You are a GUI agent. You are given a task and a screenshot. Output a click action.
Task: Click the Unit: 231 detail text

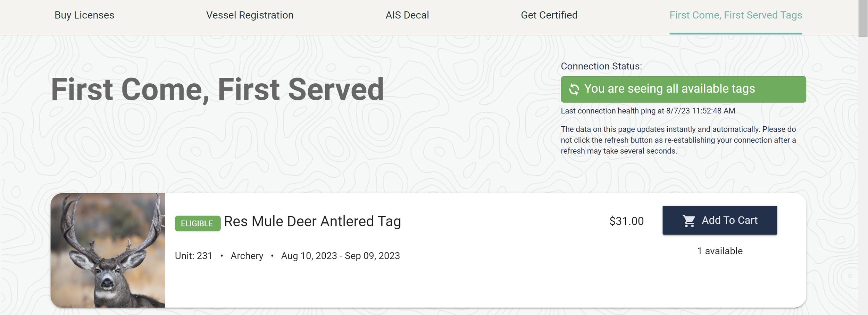coord(193,256)
